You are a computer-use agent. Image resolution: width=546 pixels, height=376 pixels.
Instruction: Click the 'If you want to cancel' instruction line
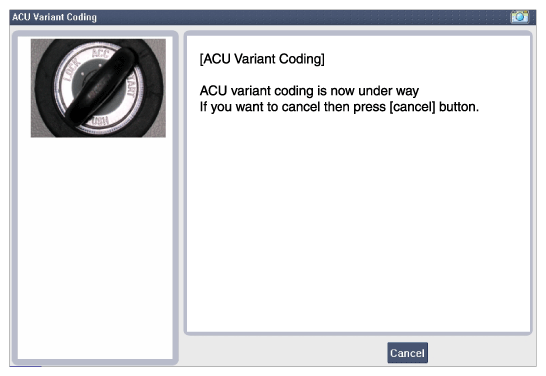point(339,107)
